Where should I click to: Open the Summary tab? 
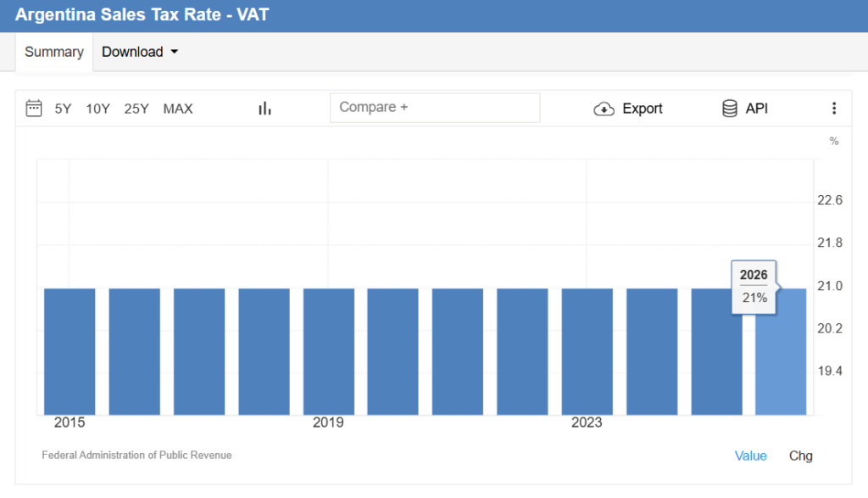tap(54, 52)
